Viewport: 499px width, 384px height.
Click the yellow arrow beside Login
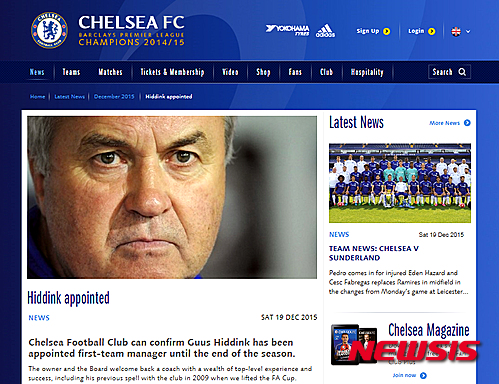pos(431,31)
